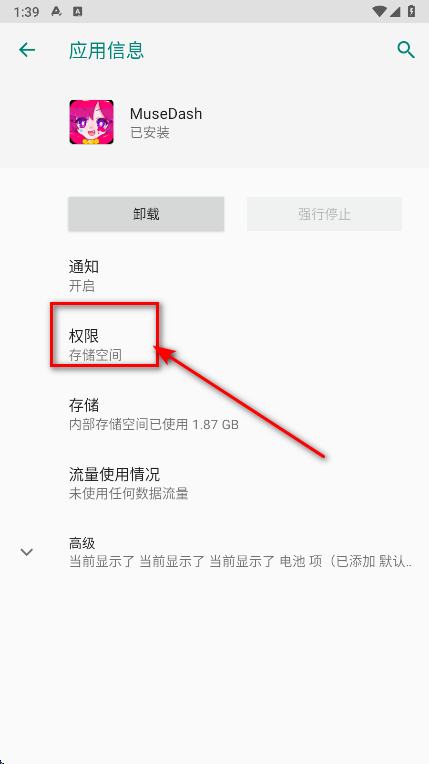Tap the first A notification icon
Image resolution: width=429 pixels, height=764 pixels.
click(x=56, y=12)
